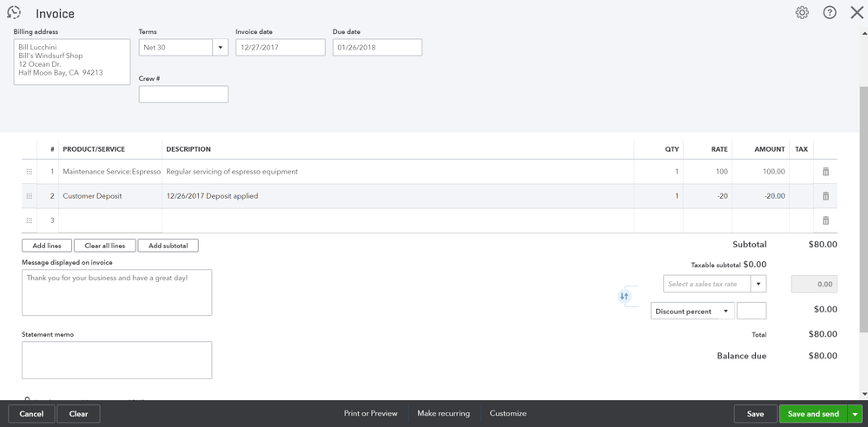The height and width of the screenshot is (427, 868).
Task: Delete line 2 Customer Deposit row
Action: pyautogui.click(x=825, y=196)
